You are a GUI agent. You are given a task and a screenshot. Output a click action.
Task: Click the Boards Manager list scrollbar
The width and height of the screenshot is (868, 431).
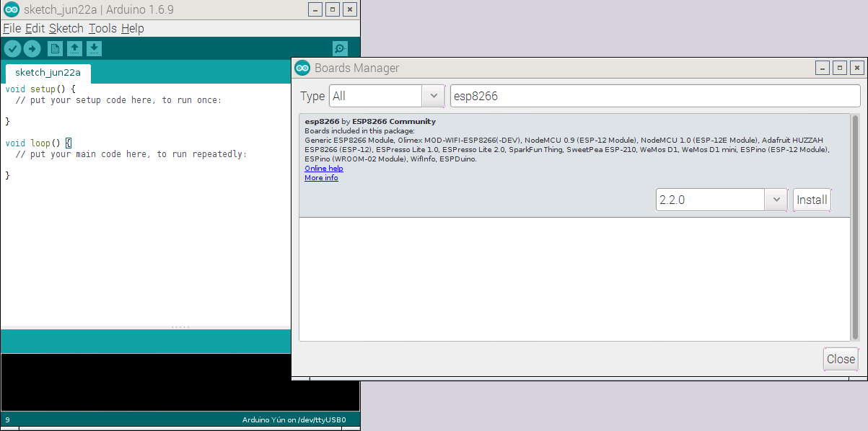(x=855, y=227)
